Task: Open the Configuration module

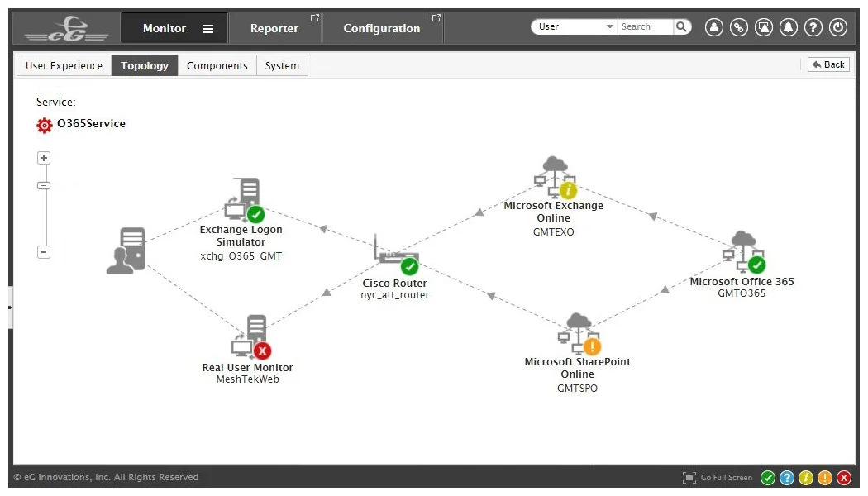Action: click(381, 28)
